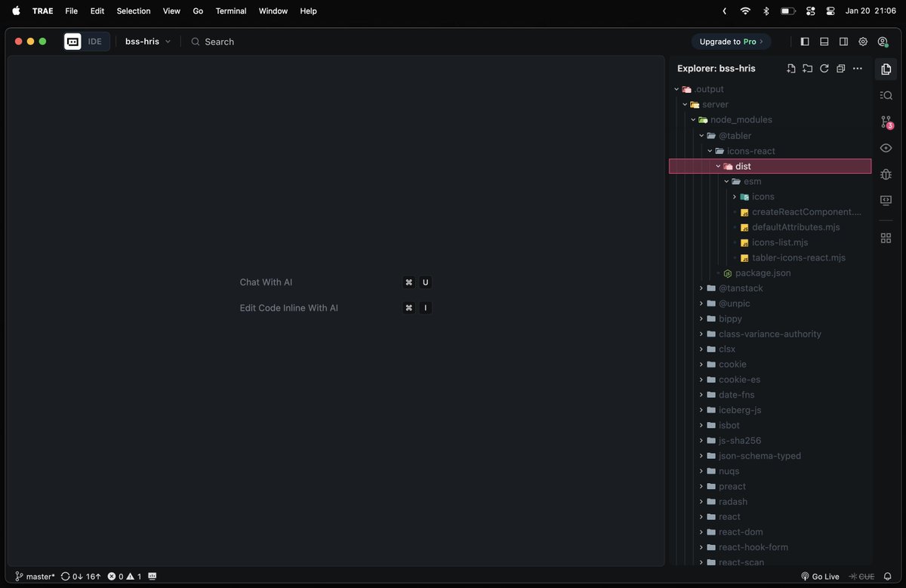Open the Extensions grid icon
The height and width of the screenshot is (588, 906).
coord(886,238)
